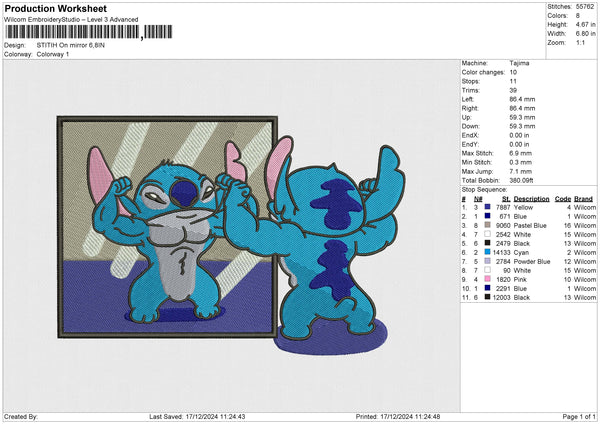The height and width of the screenshot is (424, 600).
Task: Select the Left extent value 86.4 mm
Action: pos(522,99)
